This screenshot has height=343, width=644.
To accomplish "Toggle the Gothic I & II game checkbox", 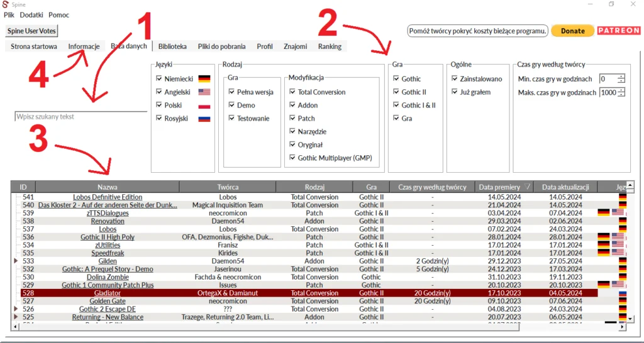I will [x=396, y=105].
